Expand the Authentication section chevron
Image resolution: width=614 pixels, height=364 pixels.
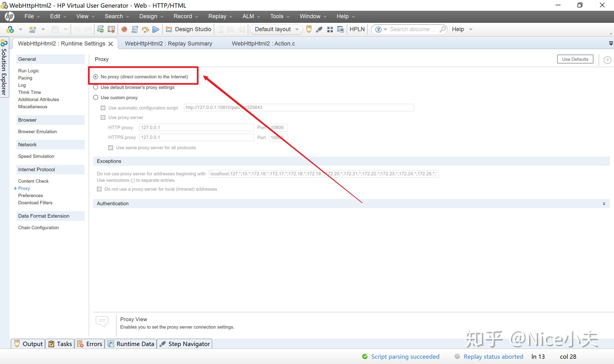604,204
